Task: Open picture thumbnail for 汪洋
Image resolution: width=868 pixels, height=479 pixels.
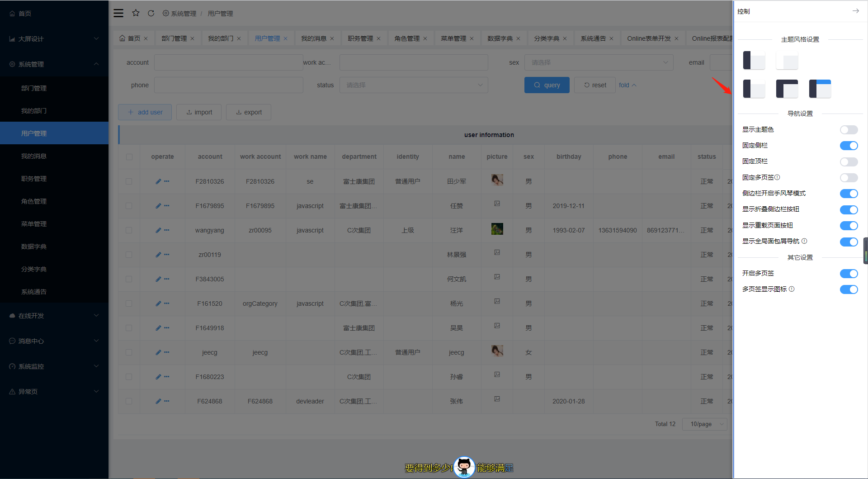Action: 497,229
